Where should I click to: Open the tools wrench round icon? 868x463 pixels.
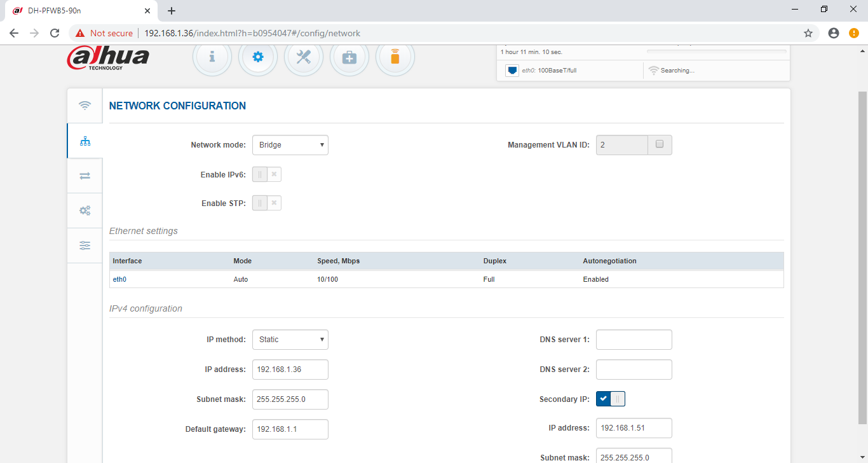pyautogui.click(x=304, y=57)
